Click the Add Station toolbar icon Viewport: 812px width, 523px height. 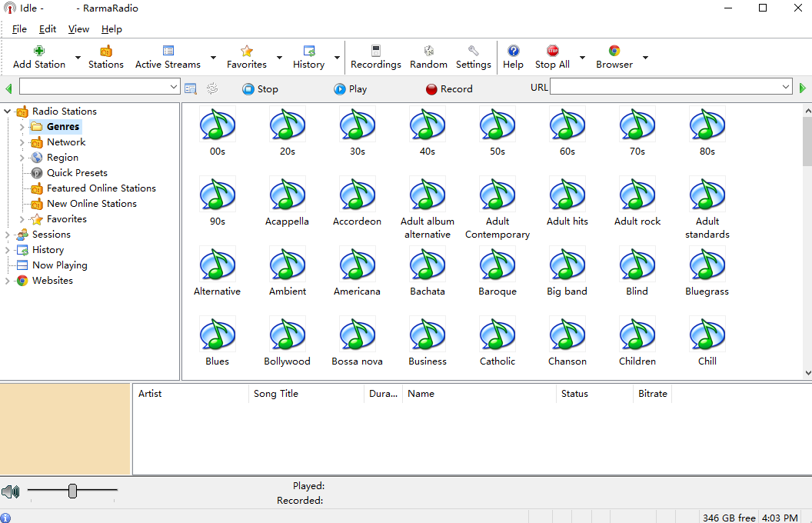(39, 51)
